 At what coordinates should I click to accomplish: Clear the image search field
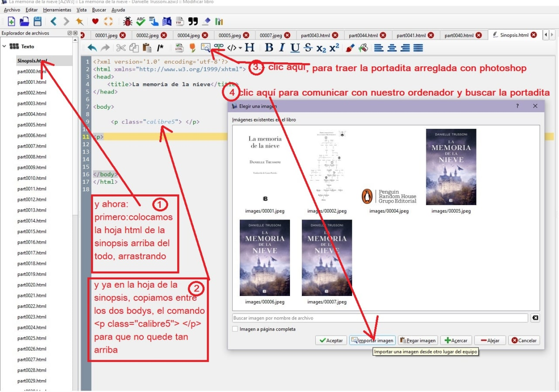click(535, 318)
